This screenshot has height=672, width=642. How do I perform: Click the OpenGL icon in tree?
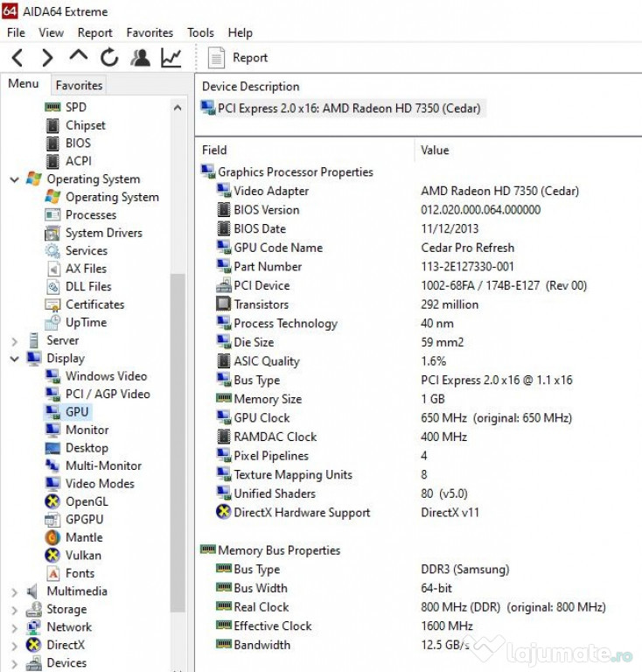coord(52,501)
